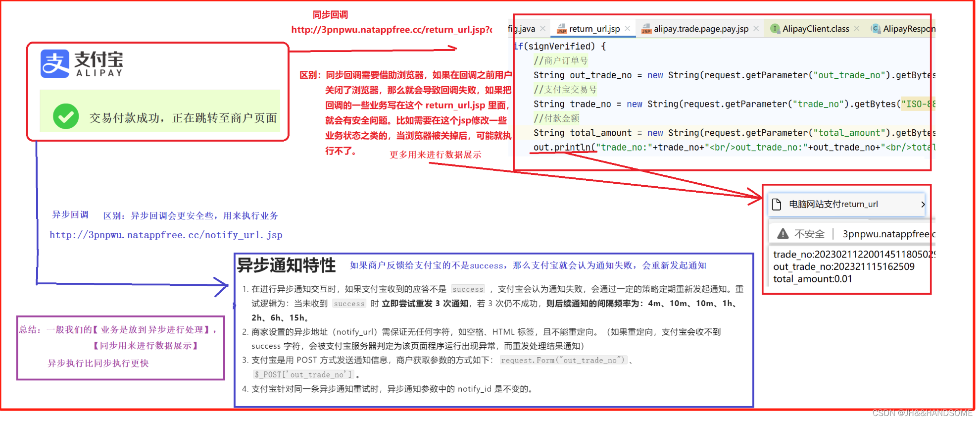Click the not-secure warning triangle icon
980x421 pixels.
click(783, 233)
